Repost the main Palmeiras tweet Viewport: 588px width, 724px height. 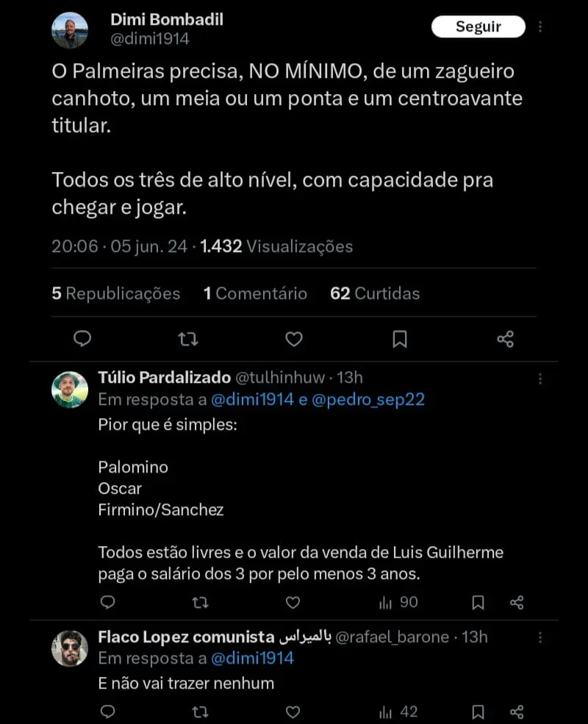coord(188,338)
